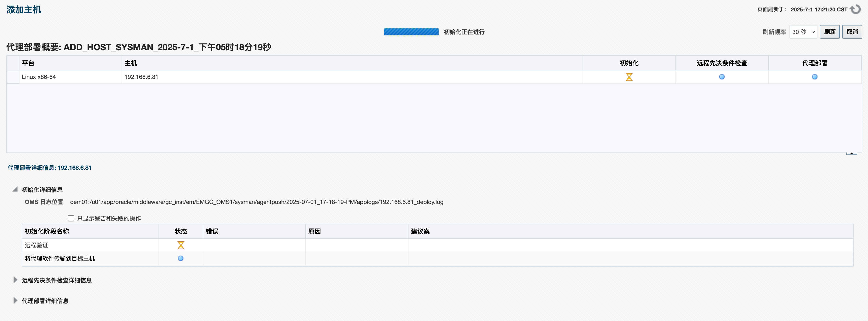Click the hourglass icon beside 远程验证 status
The image size is (868, 321).
point(181,245)
